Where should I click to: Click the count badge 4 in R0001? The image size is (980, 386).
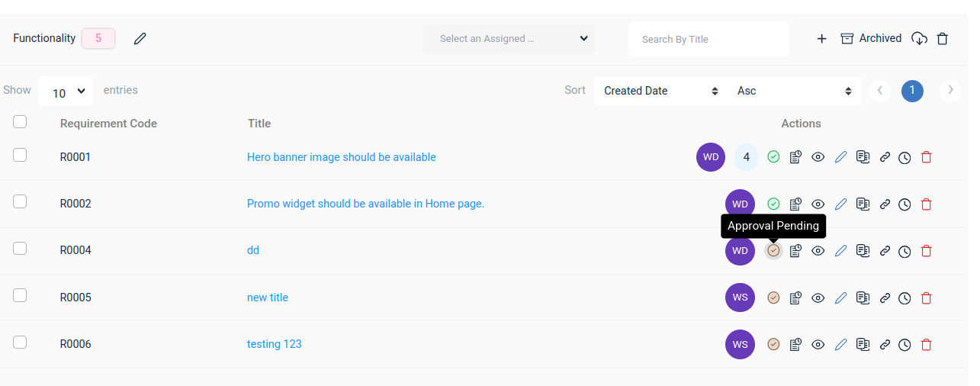coord(747,157)
